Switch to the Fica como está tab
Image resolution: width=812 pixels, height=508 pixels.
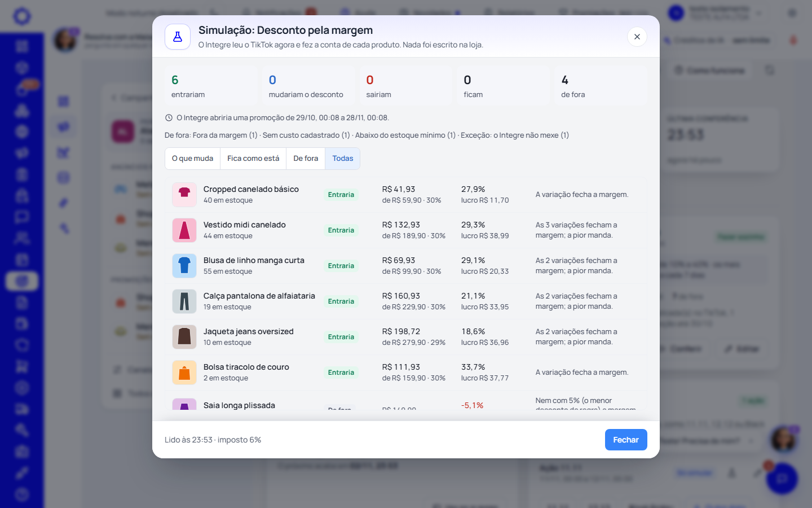253,159
